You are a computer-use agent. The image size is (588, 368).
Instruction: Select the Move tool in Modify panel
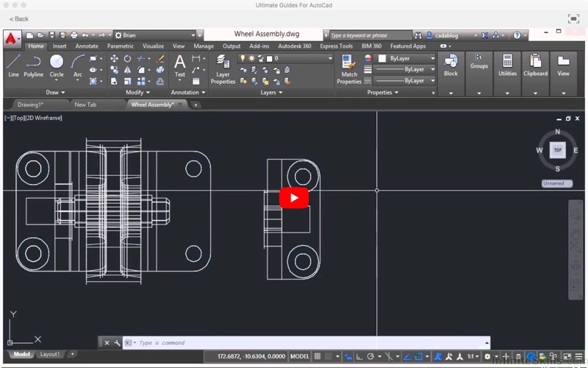[115, 58]
